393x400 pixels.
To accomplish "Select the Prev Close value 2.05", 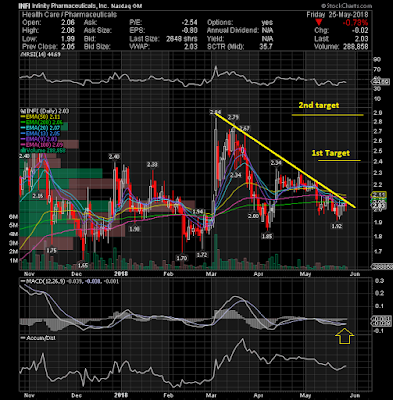I will click(x=67, y=47).
